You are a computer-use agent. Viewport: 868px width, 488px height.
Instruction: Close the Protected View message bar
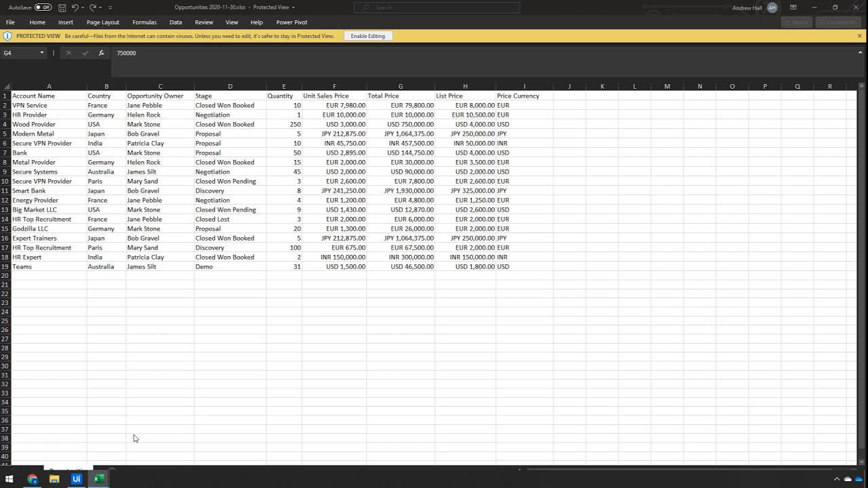[x=859, y=36]
